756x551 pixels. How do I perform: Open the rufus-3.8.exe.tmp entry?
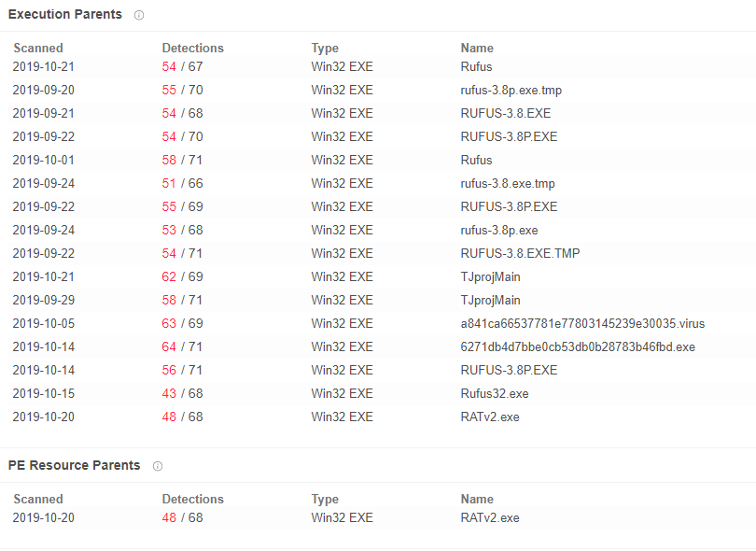[x=508, y=183]
